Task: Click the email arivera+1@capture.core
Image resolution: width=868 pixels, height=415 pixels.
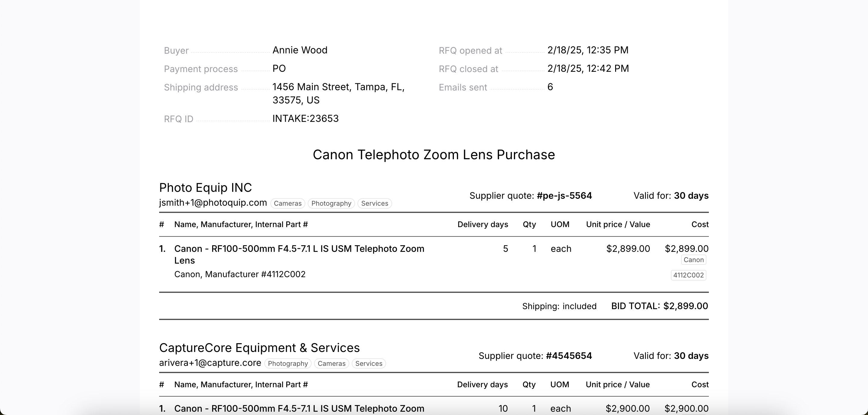Action: point(210,363)
